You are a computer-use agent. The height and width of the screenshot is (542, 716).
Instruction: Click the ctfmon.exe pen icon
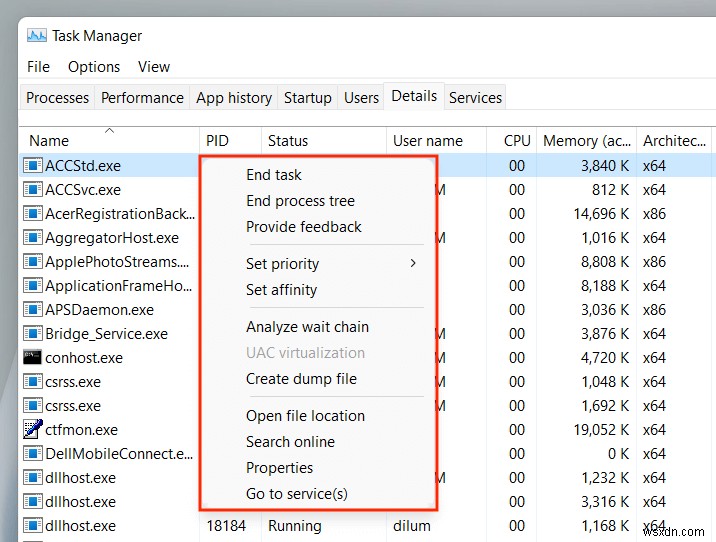click(32, 430)
